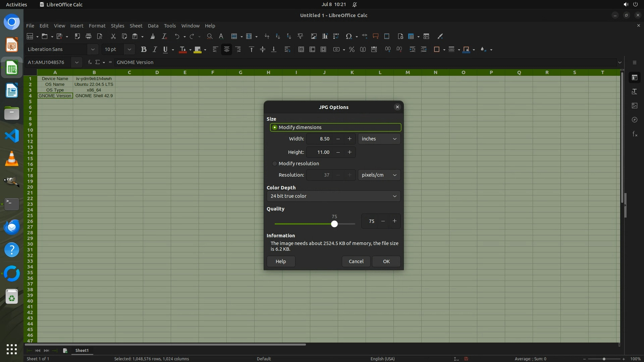Open the Data menu
The width and height of the screenshot is (644, 362).
point(153,26)
